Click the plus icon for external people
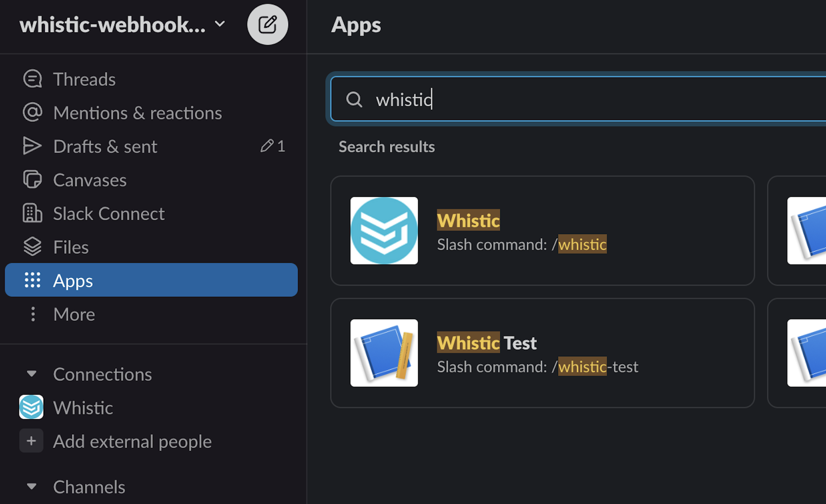The height and width of the screenshot is (504, 826). click(31, 441)
